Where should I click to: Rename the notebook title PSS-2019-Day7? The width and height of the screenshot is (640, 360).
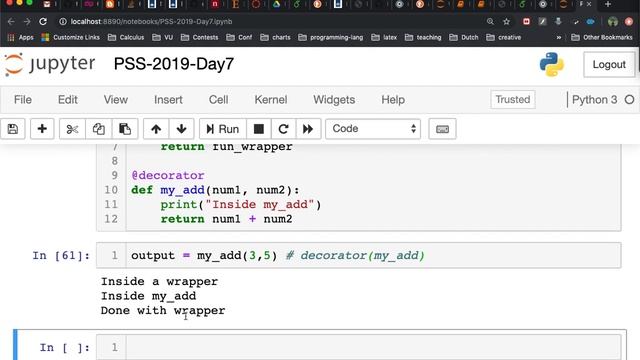coord(173,64)
